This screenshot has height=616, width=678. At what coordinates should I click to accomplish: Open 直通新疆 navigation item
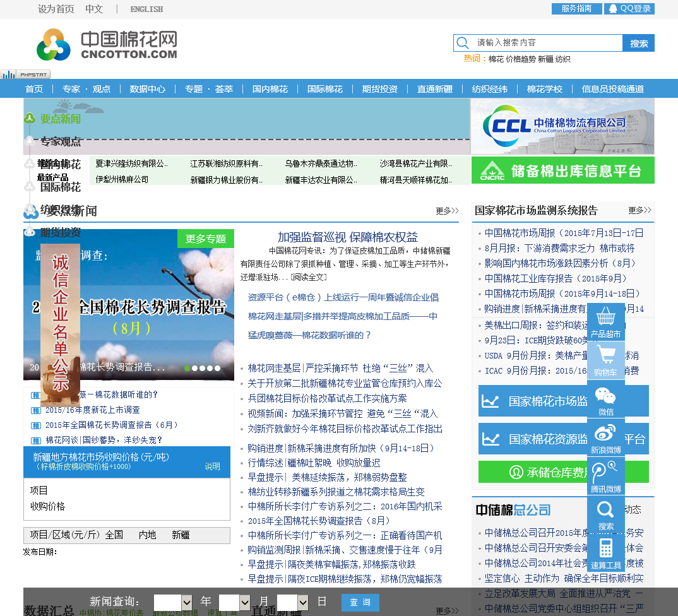click(434, 89)
